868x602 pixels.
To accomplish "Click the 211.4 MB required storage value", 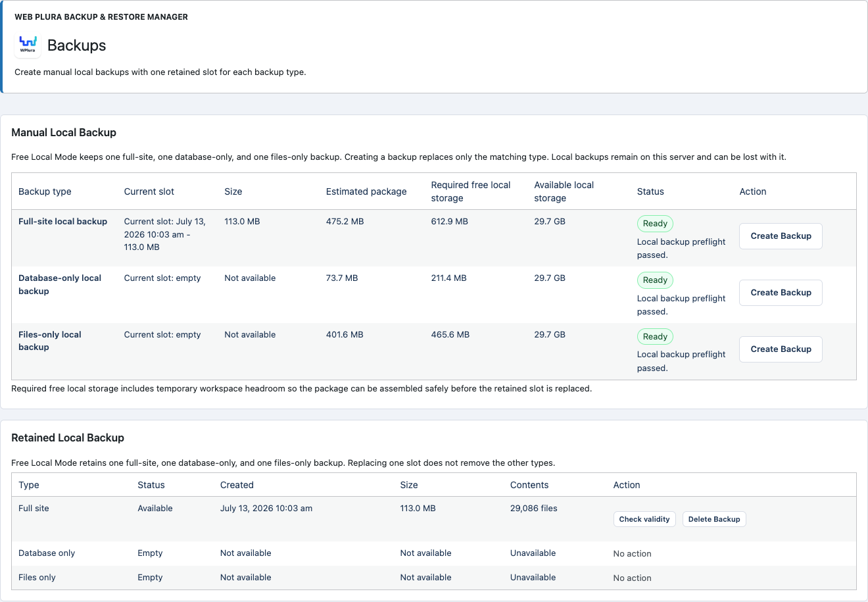I will tap(449, 278).
